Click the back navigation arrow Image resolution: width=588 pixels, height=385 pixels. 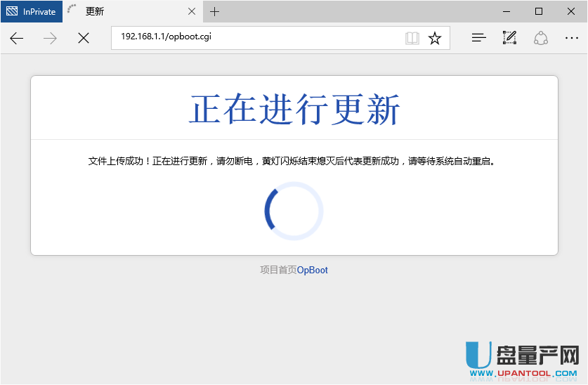(17, 39)
